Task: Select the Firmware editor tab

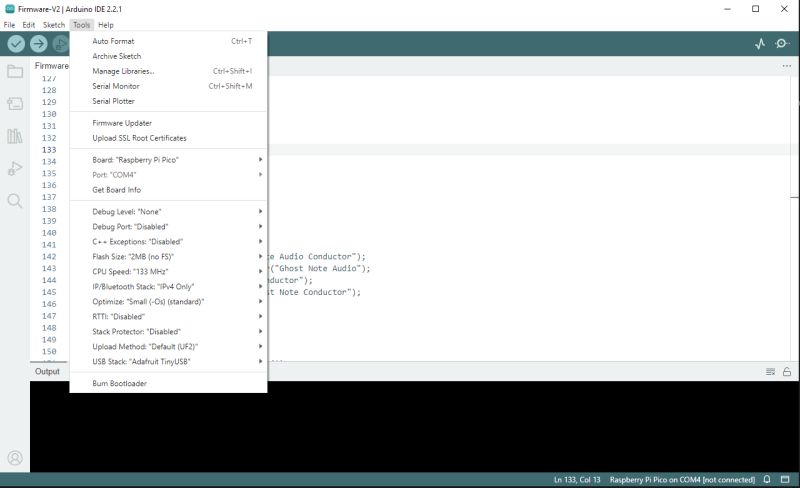Action: click(x=51, y=66)
